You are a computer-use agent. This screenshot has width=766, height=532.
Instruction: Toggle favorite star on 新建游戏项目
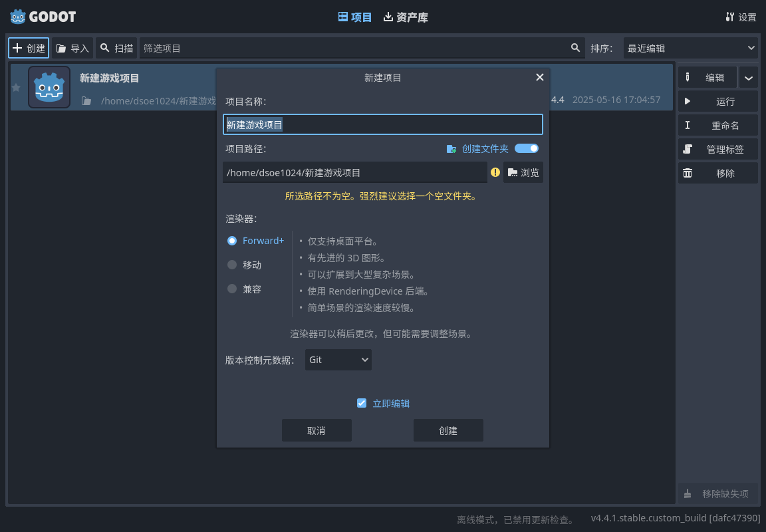[x=16, y=87]
